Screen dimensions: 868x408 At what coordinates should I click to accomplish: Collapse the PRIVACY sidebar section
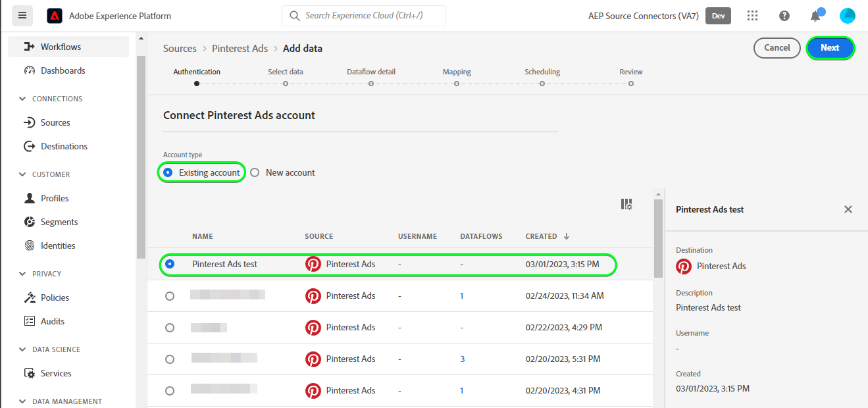click(x=22, y=274)
